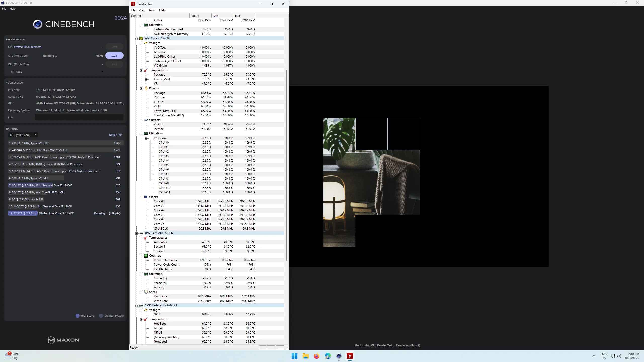Collapse the Clocks section
644x362 pixels.
pos(141,197)
